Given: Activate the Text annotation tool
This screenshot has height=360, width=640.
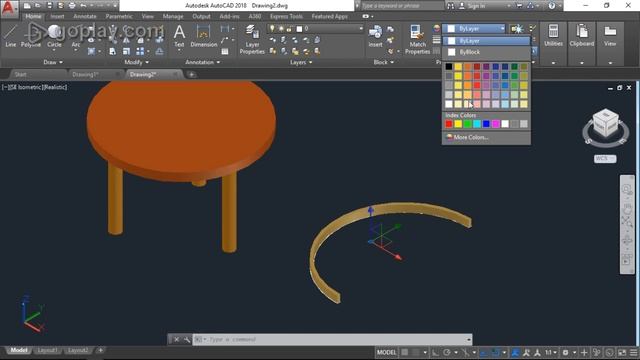Looking at the screenshot, I should (179, 36).
